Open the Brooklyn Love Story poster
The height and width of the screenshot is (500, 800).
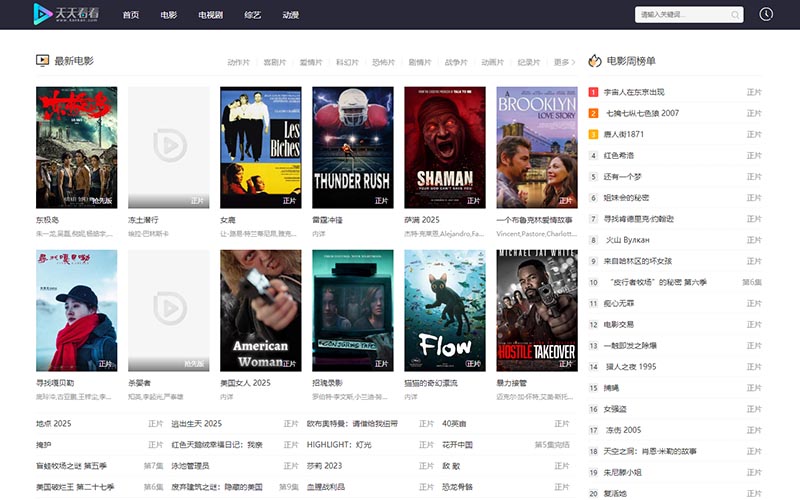coord(537,147)
